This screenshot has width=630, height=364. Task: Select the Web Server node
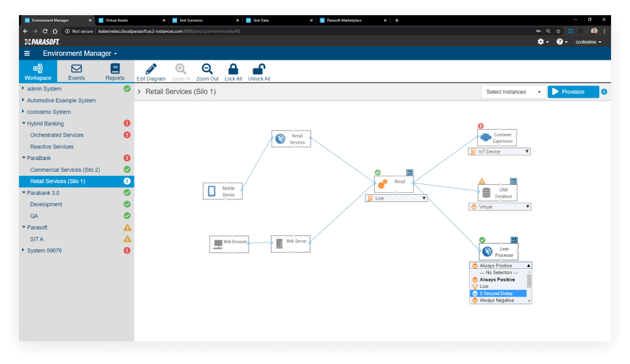(291, 243)
